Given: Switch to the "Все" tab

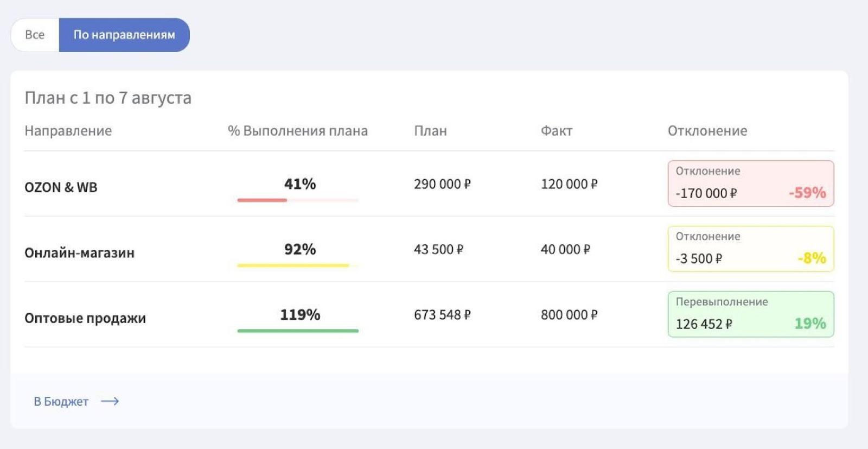Looking at the screenshot, I should click(x=35, y=35).
